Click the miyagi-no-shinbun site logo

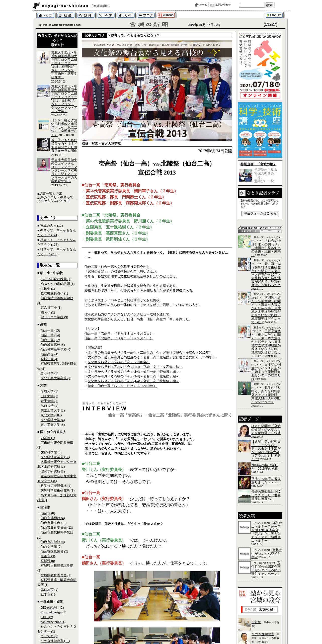point(71,6)
